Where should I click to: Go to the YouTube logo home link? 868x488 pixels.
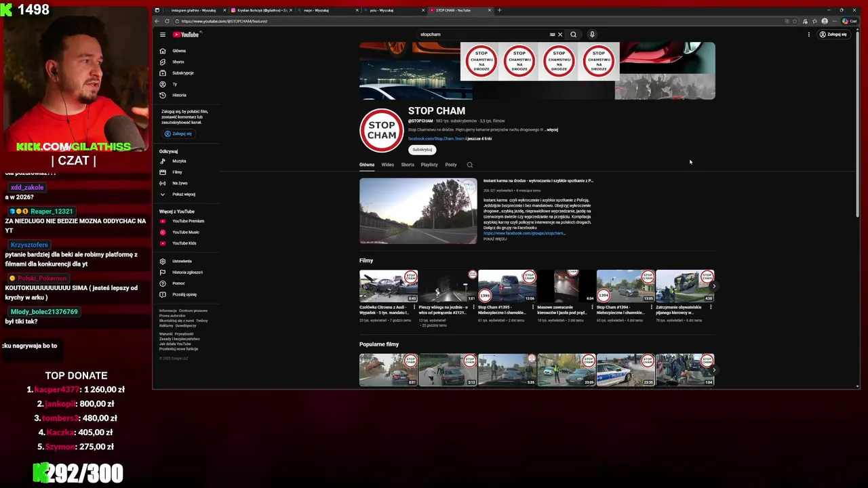[x=186, y=35]
